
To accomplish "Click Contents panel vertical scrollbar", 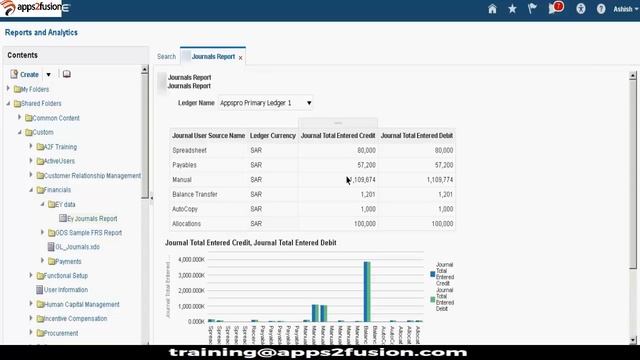I will click(144, 135).
